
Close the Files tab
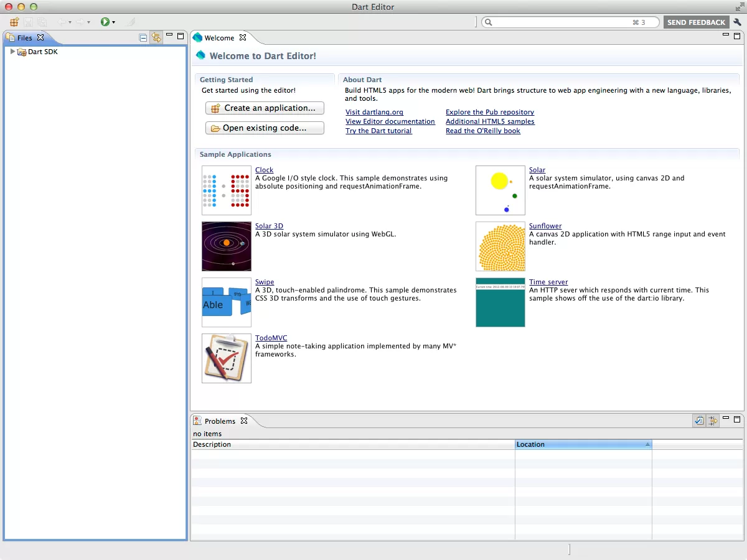pyautogui.click(x=40, y=37)
